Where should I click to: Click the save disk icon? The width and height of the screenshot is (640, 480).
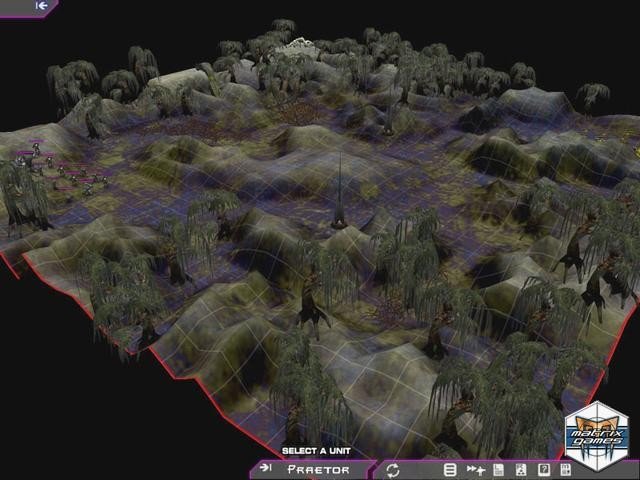tap(566, 469)
